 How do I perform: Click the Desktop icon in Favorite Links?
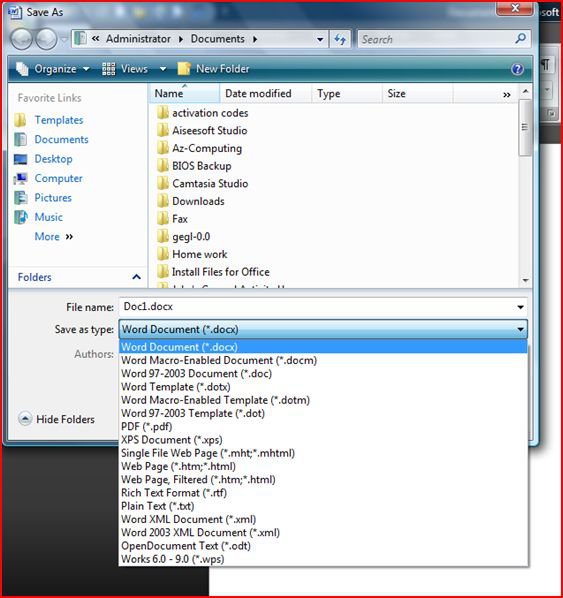pyautogui.click(x=20, y=159)
